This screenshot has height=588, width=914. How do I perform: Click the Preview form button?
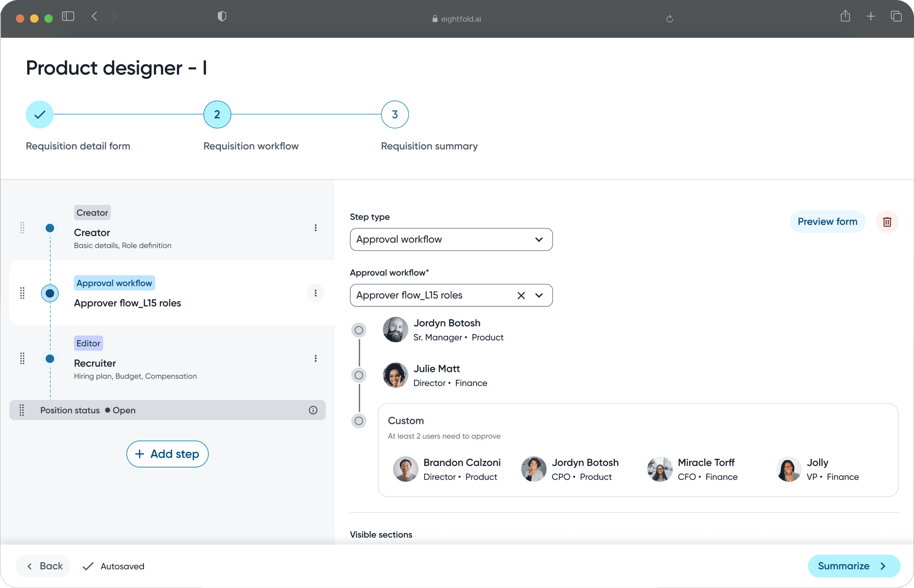tap(827, 222)
